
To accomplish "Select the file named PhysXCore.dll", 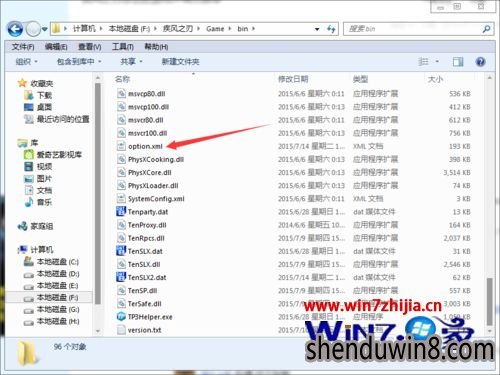I will click(x=150, y=173).
